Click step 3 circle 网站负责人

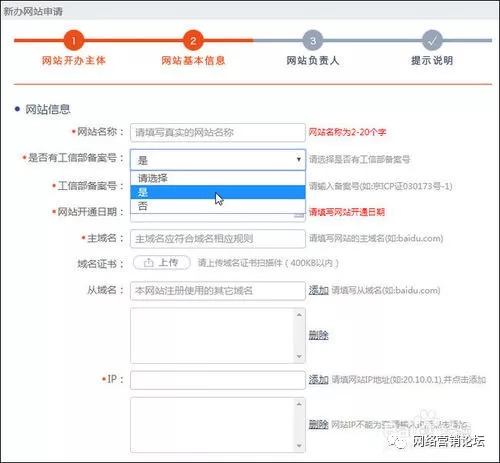click(x=313, y=40)
